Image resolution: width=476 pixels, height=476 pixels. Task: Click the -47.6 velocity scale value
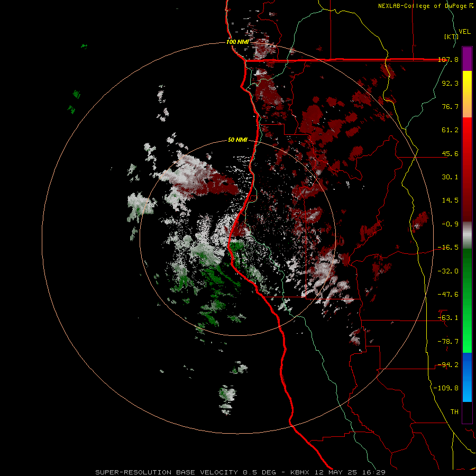point(448,295)
